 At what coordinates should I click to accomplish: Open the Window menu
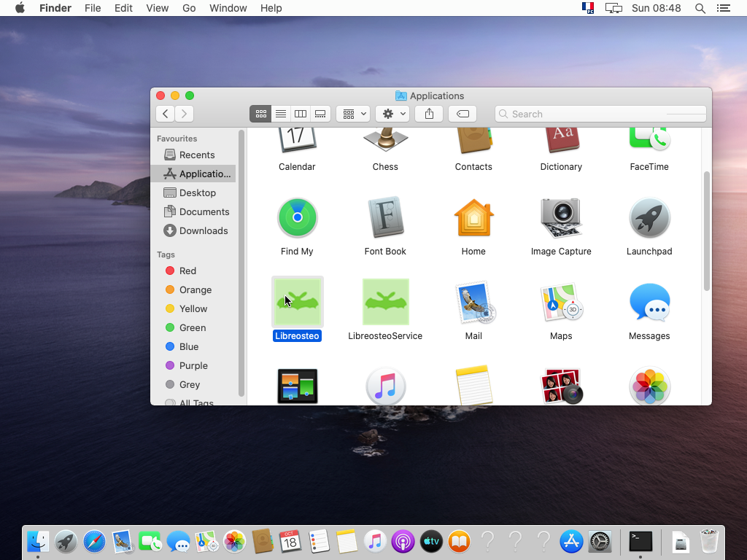[x=228, y=8]
